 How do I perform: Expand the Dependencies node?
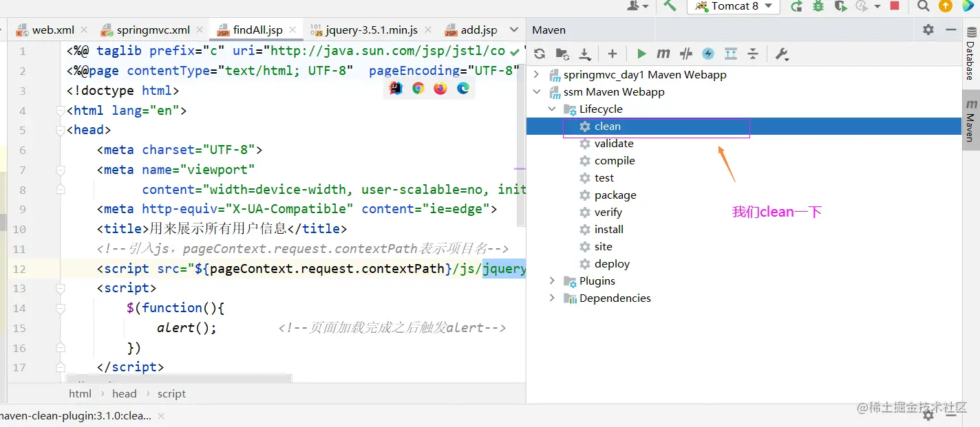pyautogui.click(x=552, y=298)
